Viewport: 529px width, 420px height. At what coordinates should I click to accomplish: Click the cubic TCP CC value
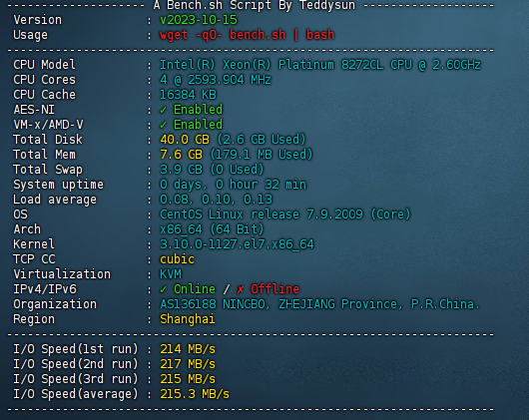pos(177,259)
